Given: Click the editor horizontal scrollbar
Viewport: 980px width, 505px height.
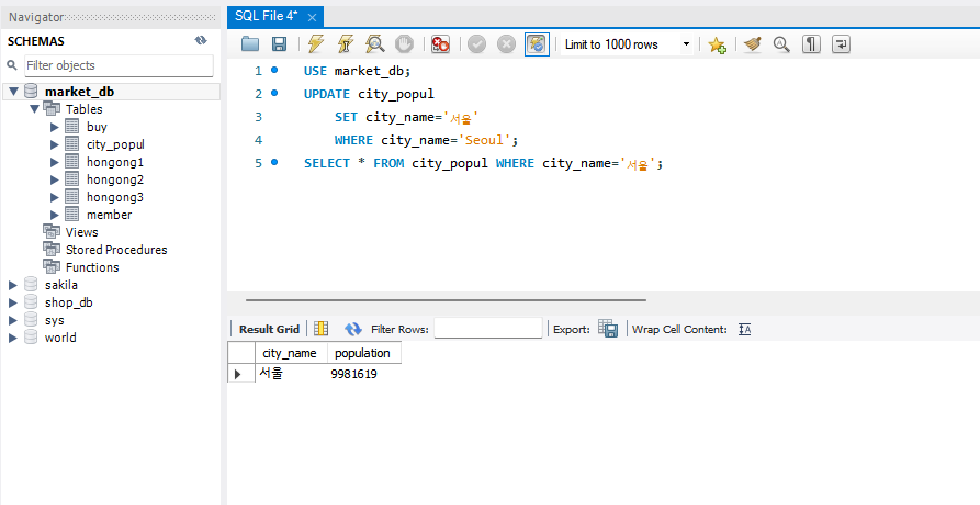Looking at the screenshot, I should click(446, 300).
